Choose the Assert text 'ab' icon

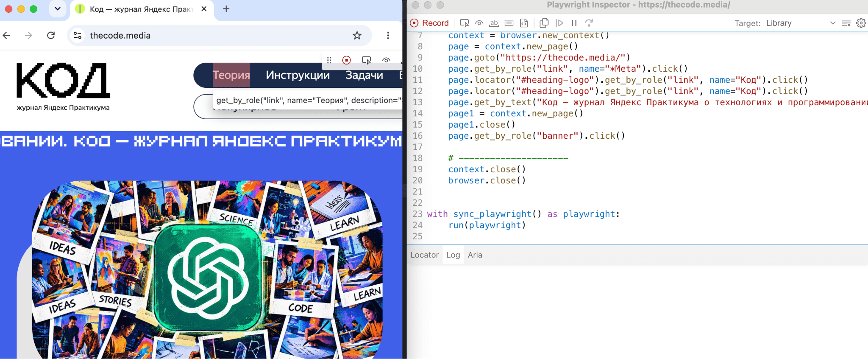coord(494,23)
